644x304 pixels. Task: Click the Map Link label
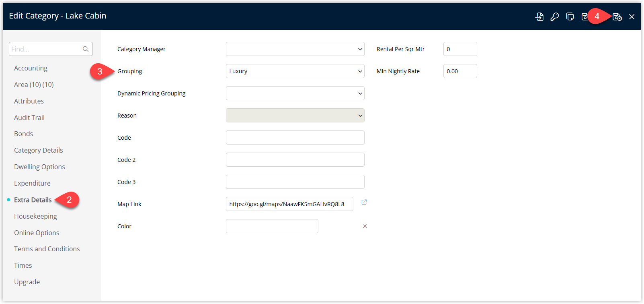click(129, 204)
